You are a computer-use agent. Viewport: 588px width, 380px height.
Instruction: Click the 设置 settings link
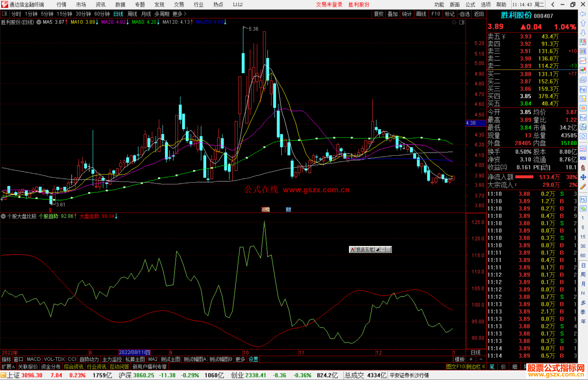(x=253, y=359)
